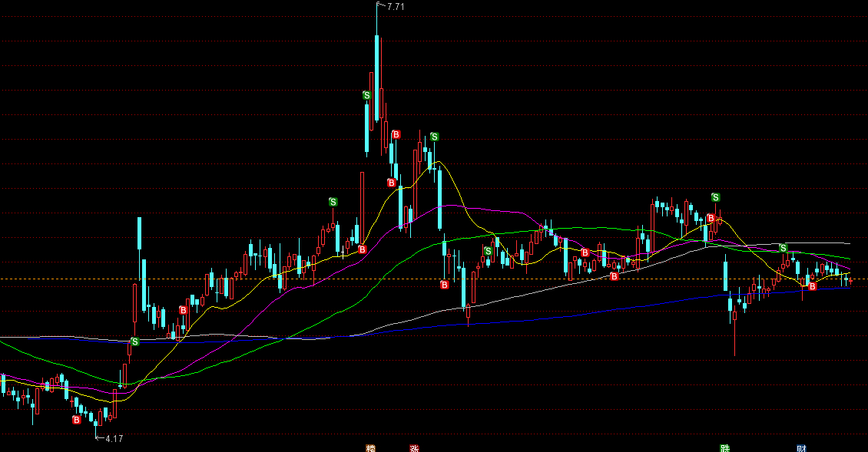Click the rightmost S marker on the chart
Screen dimensions: 868x452
784,248
